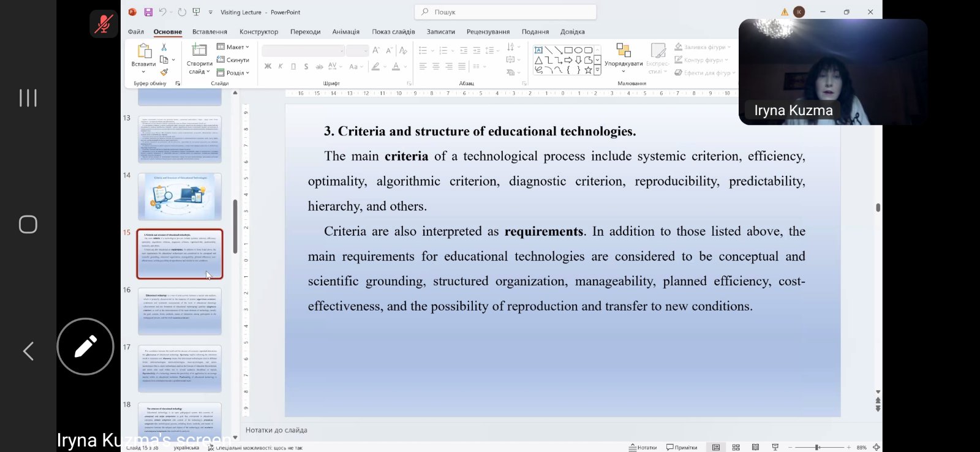Click the Save floppy disk icon
Viewport: 980px width, 452px height.
(x=148, y=12)
